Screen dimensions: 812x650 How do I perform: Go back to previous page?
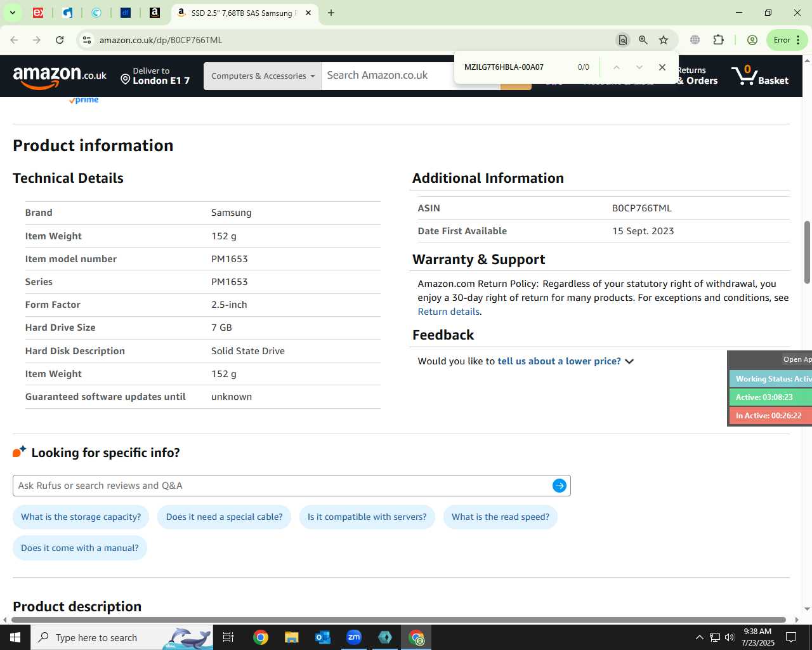14,40
